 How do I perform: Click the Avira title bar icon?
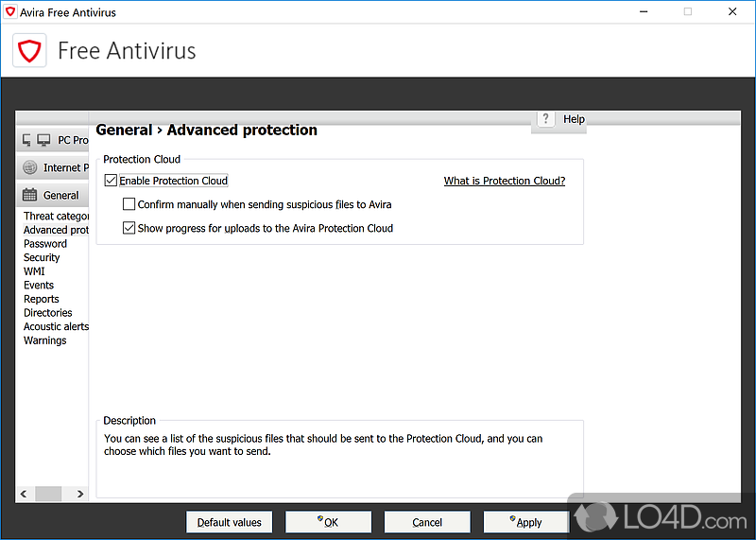click(10, 11)
